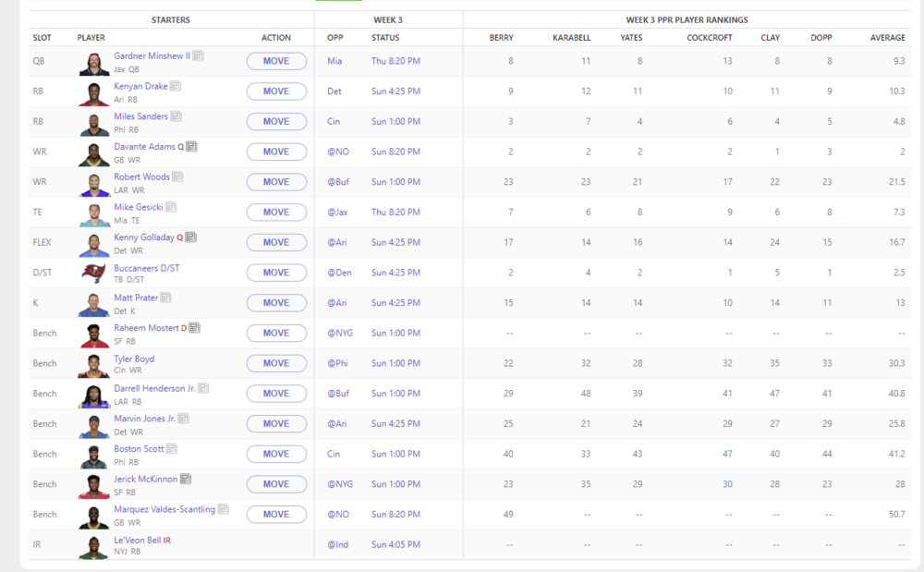
Task: Open Boston Scott news note icon
Action: [x=172, y=449]
